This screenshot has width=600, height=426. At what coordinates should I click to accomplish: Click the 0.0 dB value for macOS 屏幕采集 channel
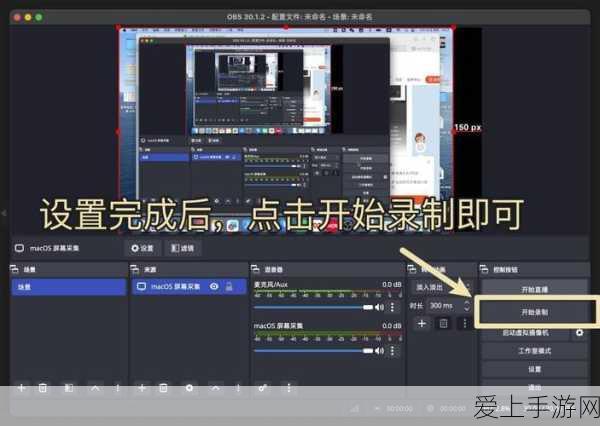[391, 326]
